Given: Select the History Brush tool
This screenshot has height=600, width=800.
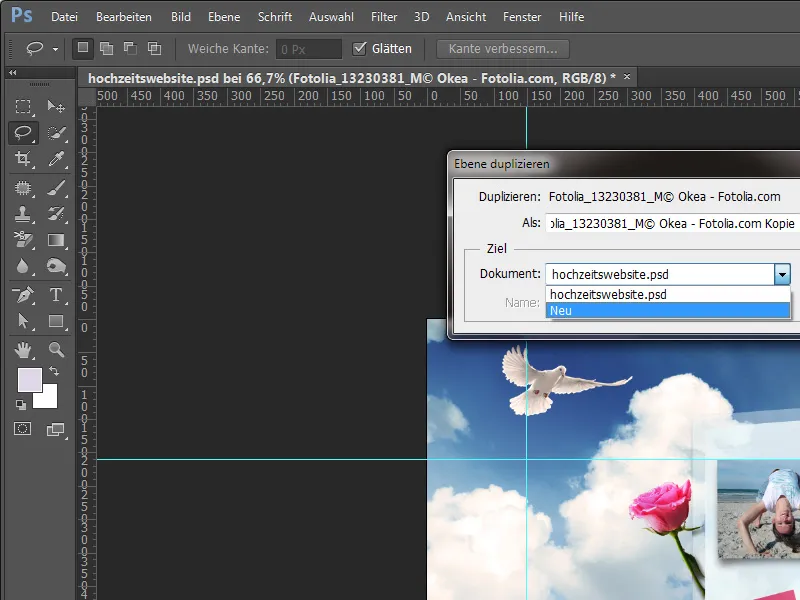Looking at the screenshot, I should point(56,213).
